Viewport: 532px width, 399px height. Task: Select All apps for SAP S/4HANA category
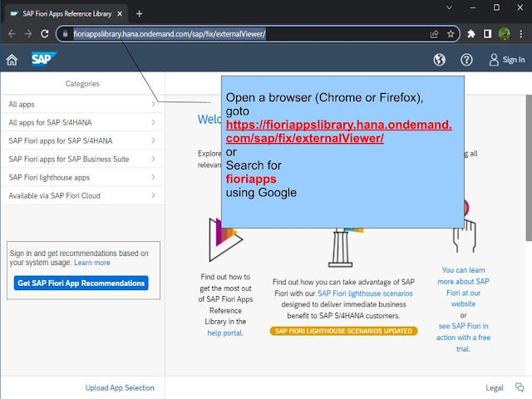click(x=82, y=122)
